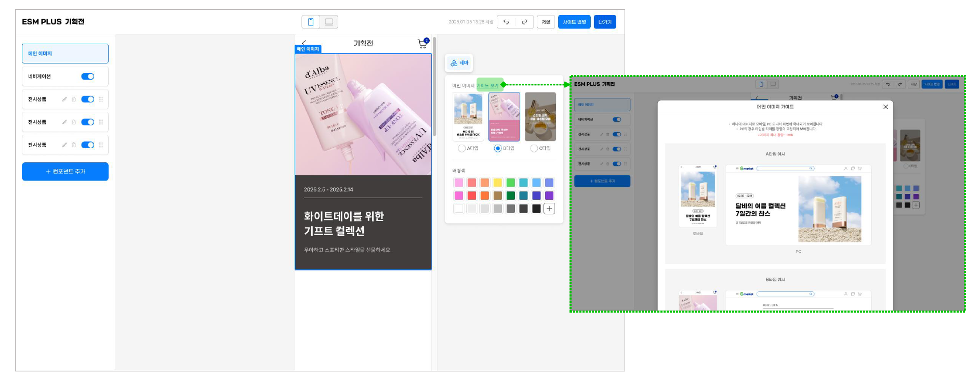
Task: Select the C타입 radio button
Action: tap(534, 148)
